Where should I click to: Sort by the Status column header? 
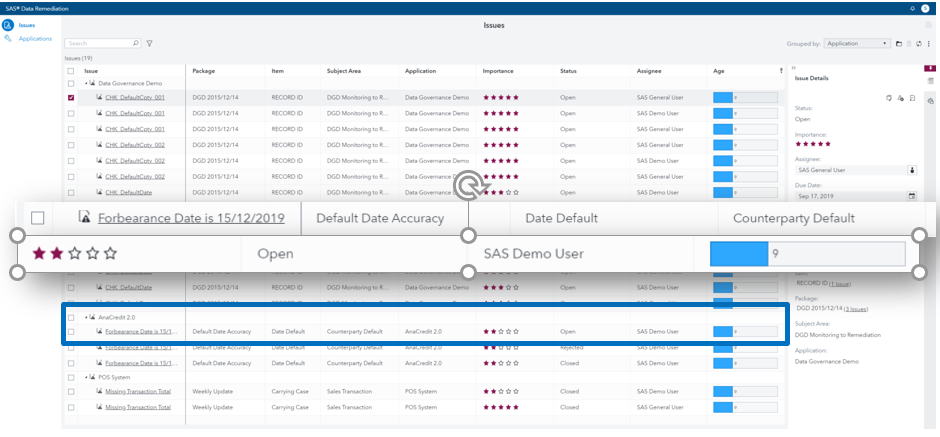[x=568, y=71]
